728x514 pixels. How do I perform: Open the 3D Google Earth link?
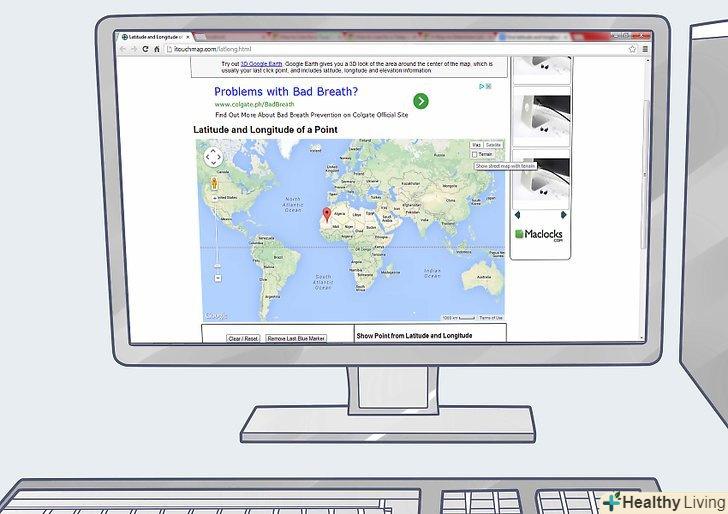[x=261, y=64]
